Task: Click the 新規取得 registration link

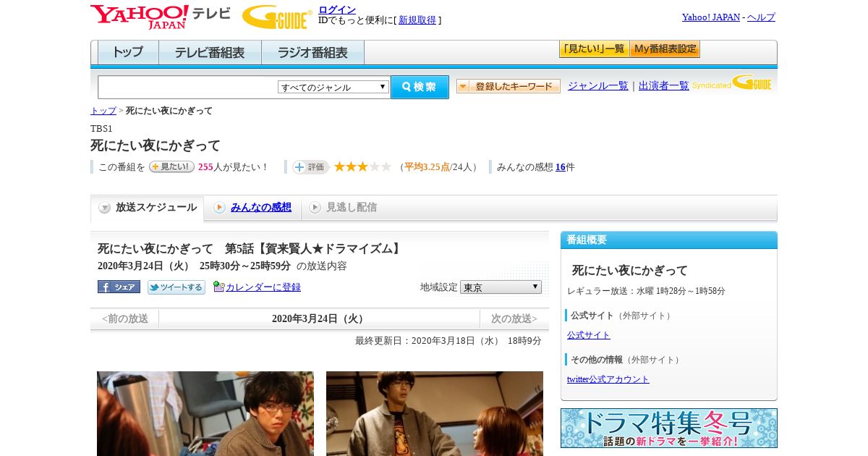Action: point(417,20)
